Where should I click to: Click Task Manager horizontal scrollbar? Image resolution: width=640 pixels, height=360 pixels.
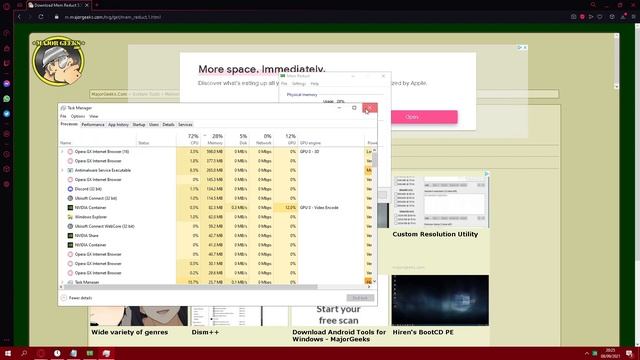[x=190, y=287]
